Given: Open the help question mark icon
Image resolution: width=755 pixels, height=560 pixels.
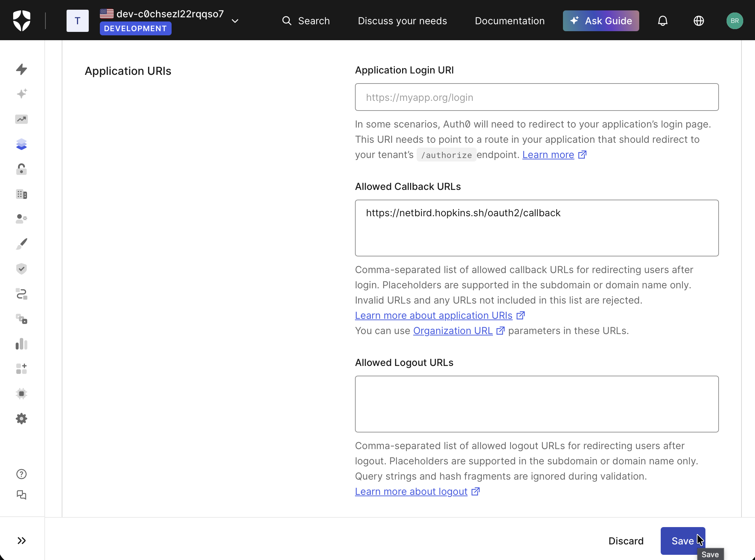Looking at the screenshot, I should pos(21,474).
